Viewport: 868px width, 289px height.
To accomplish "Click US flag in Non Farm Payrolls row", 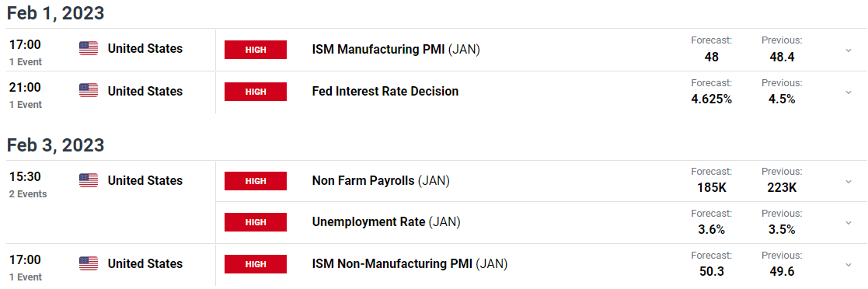I will [x=89, y=180].
